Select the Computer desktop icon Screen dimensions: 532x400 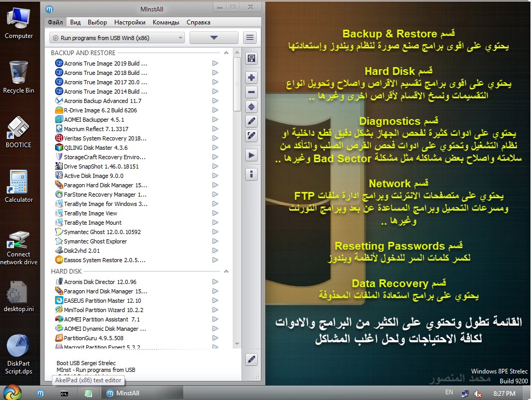(x=19, y=23)
